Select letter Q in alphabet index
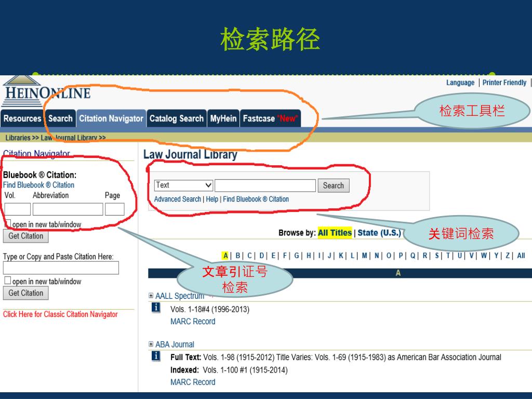The width and height of the screenshot is (532, 399). tap(413, 256)
